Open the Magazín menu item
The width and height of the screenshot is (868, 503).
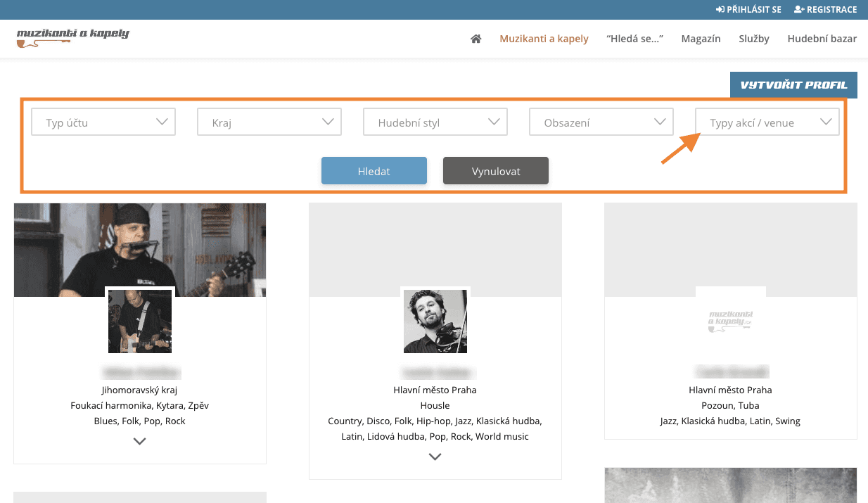pos(701,39)
